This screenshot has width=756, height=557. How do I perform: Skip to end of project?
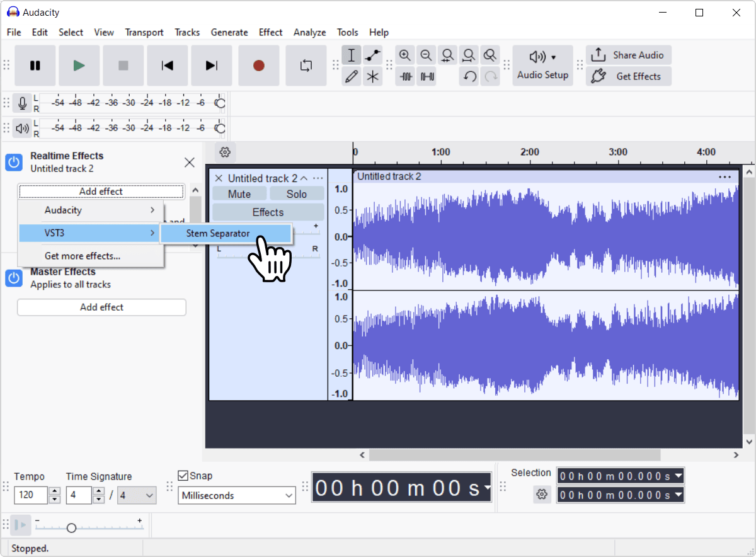[x=212, y=66]
